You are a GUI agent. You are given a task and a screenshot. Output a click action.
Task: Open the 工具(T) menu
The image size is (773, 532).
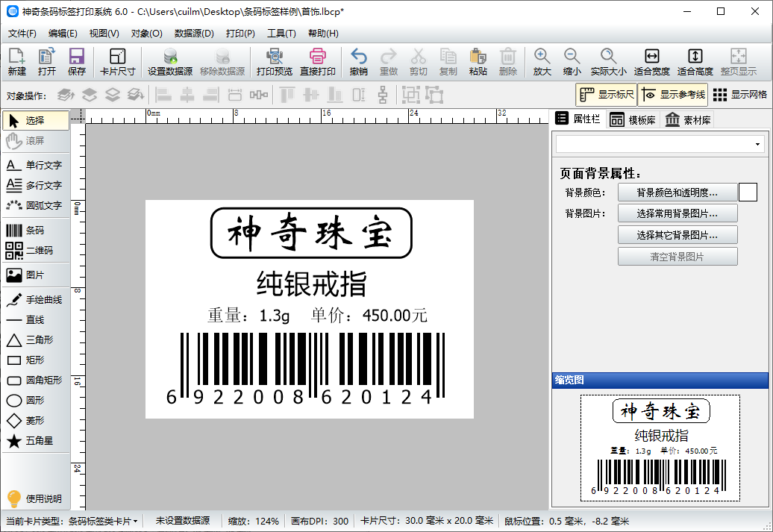click(281, 34)
